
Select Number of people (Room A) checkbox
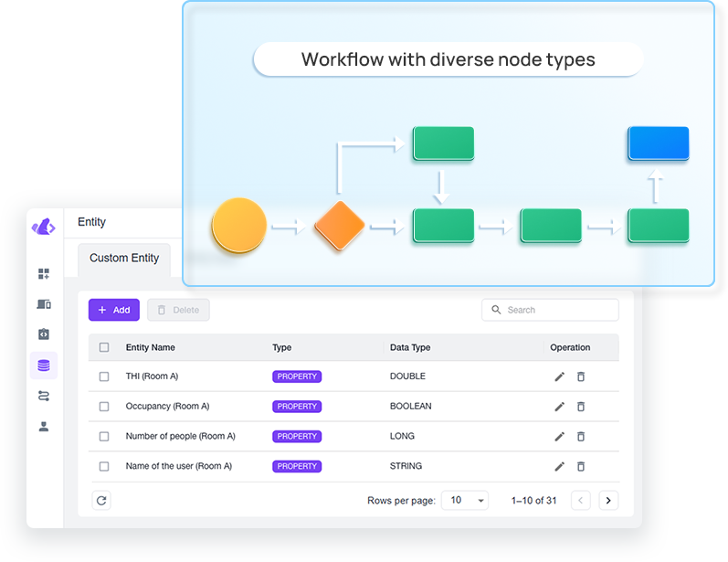pos(104,437)
